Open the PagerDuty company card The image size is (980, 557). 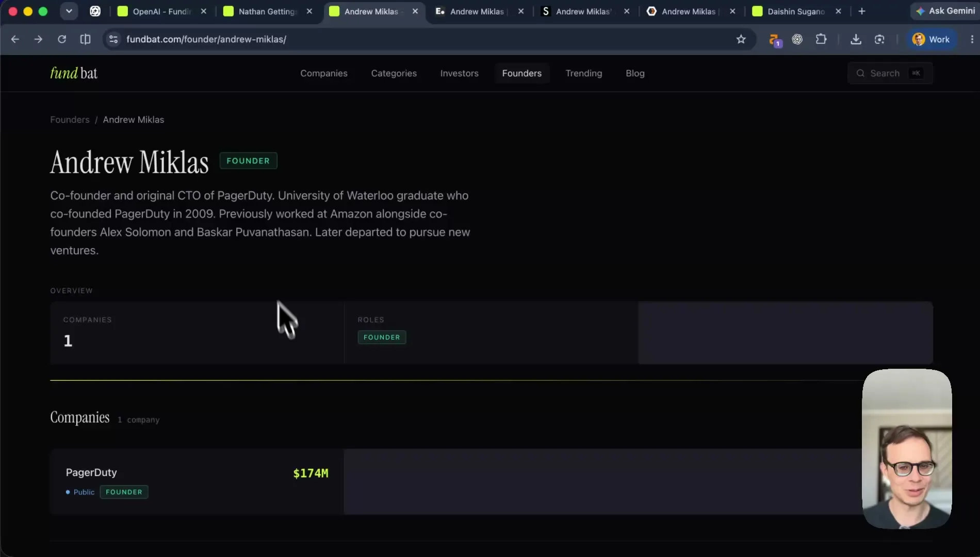(197, 481)
